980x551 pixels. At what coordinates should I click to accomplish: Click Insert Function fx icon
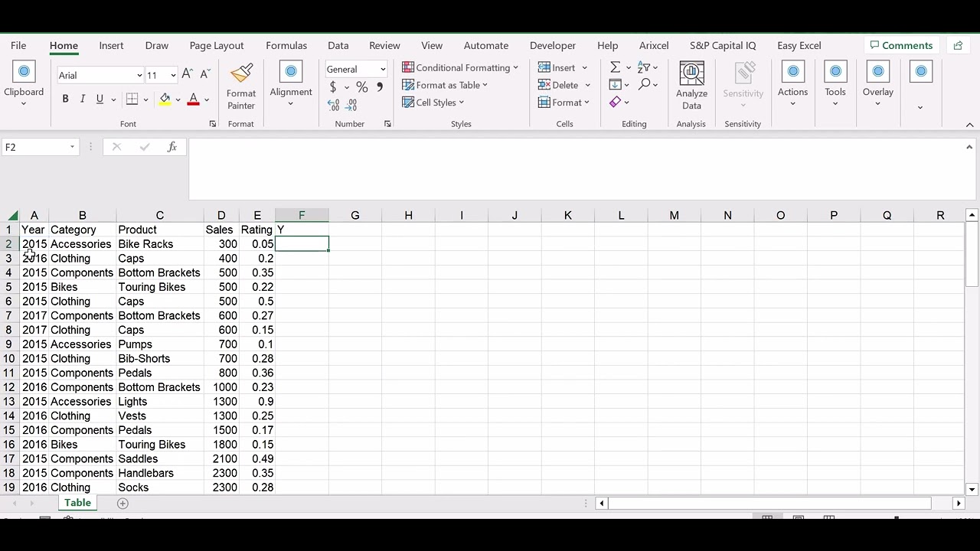[172, 147]
